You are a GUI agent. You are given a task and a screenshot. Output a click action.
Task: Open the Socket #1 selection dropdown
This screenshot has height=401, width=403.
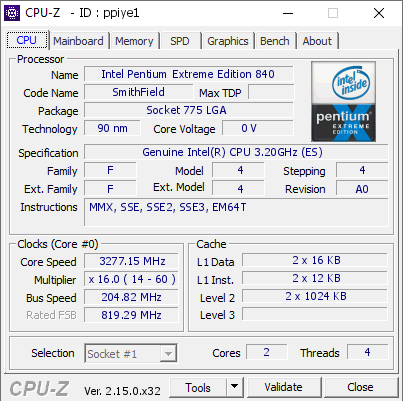pos(131,353)
